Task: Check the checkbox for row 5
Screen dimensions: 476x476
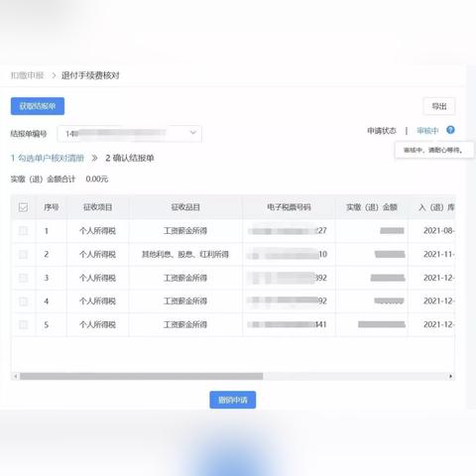Action: (x=23, y=324)
